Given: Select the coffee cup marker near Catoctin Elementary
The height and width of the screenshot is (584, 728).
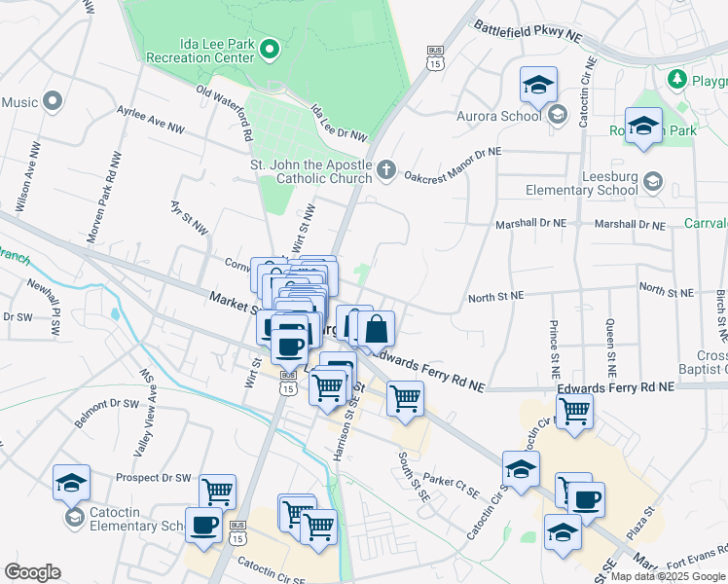Looking at the screenshot, I should 203,527.
